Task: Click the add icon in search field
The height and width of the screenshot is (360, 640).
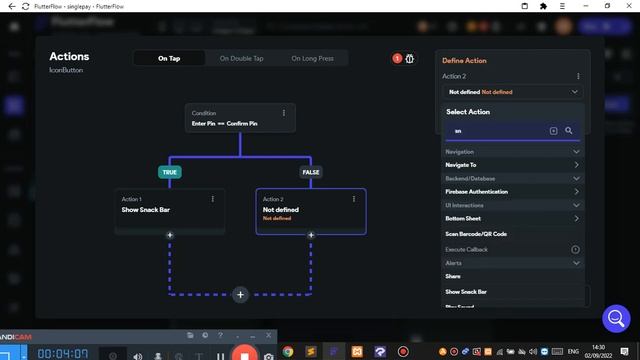Action: 553,131
